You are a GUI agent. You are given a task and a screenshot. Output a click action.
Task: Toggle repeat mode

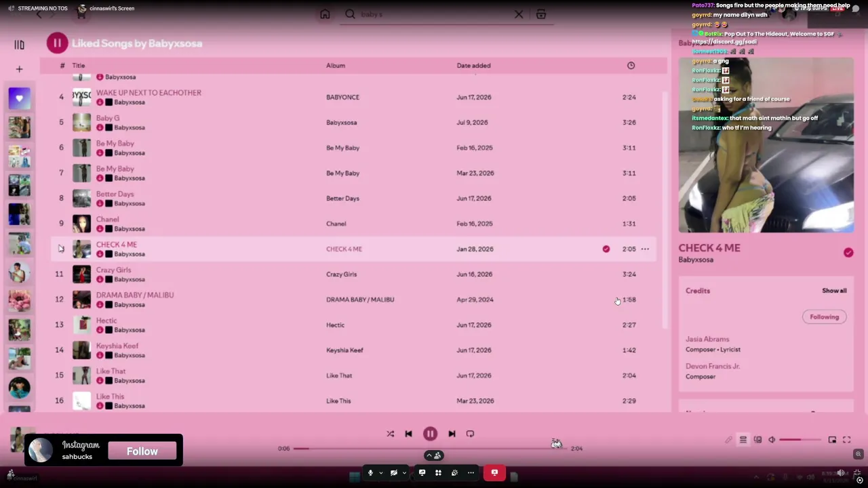pyautogui.click(x=470, y=434)
